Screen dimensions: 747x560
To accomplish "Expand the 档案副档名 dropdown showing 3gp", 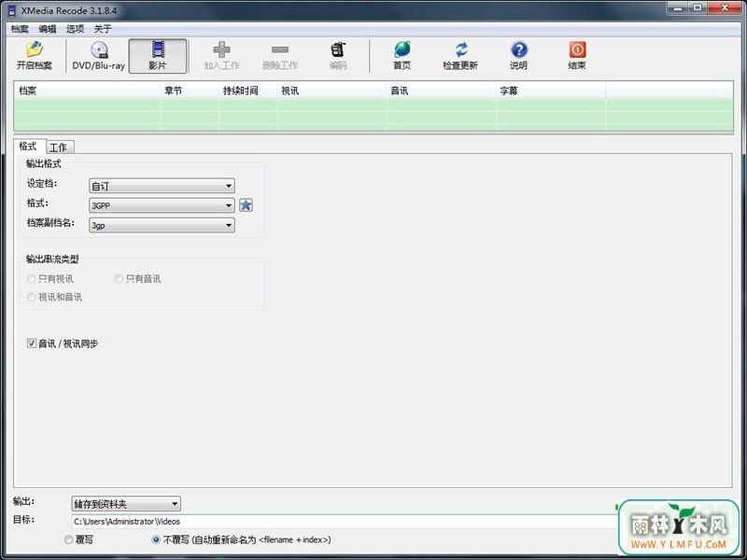I will (162, 225).
